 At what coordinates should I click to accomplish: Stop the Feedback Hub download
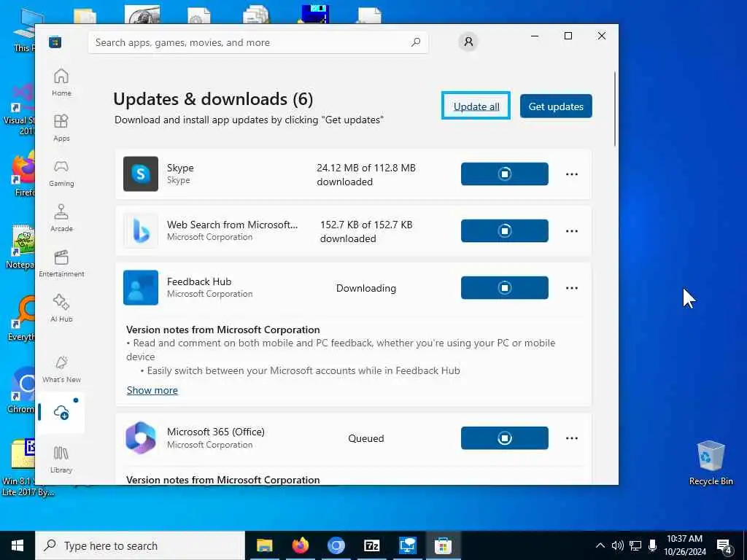[x=505, y=287]
